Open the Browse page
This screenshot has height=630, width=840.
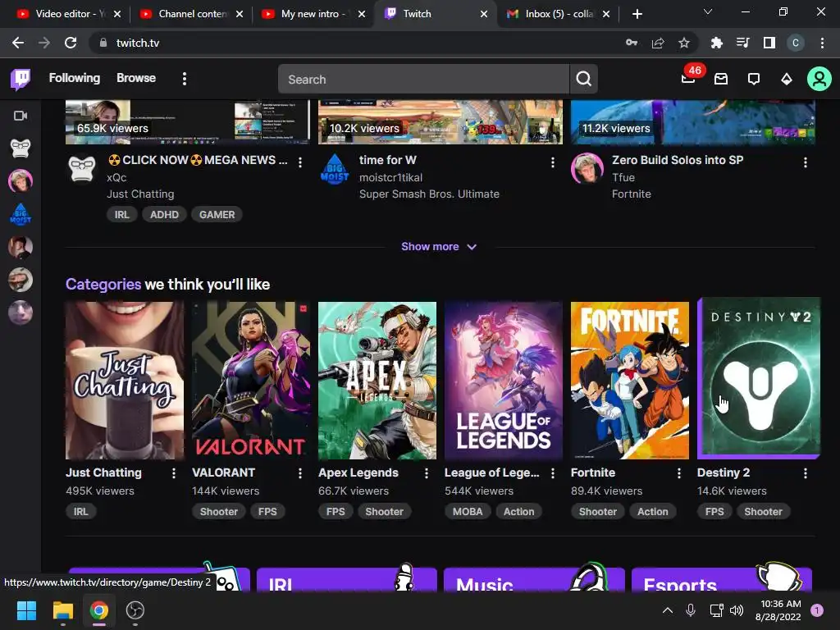coord(136,78)
